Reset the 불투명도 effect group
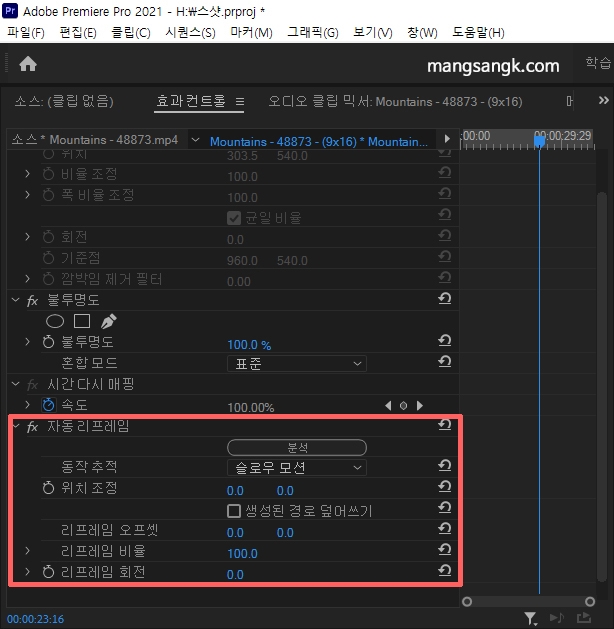 coord(444,298)
